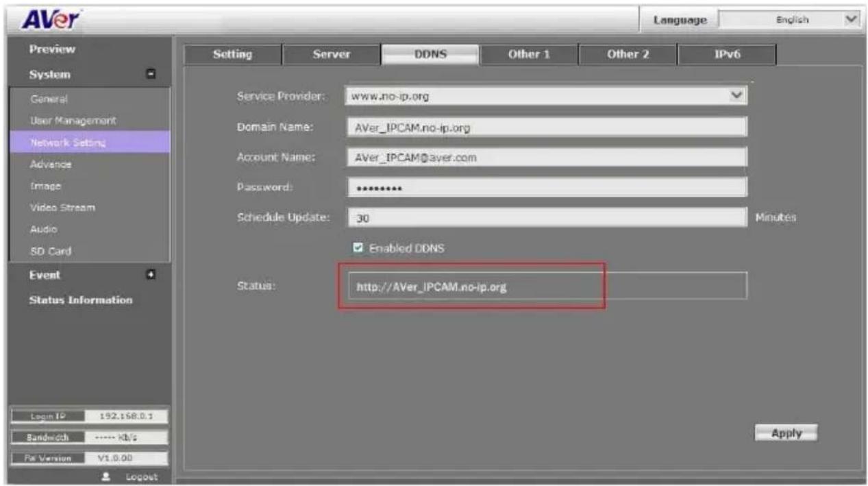This screenshot has width=868, height=486.
Task: Click the Status URL field
Action: click(547, 286)
